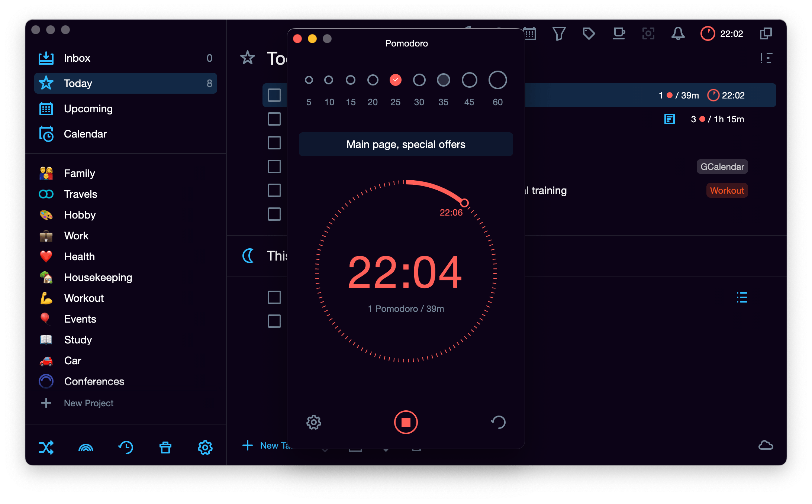The image size is (812, 504).
Task: Click the star icon next to Today heading
Action: pyautogui.click(x=248, y=58)
